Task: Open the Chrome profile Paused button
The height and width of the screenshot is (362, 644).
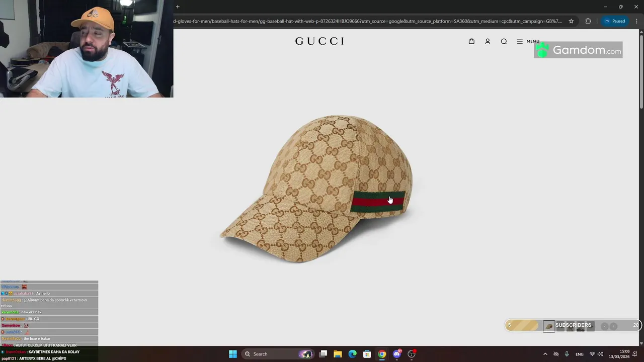Action: tap(615, 21)
